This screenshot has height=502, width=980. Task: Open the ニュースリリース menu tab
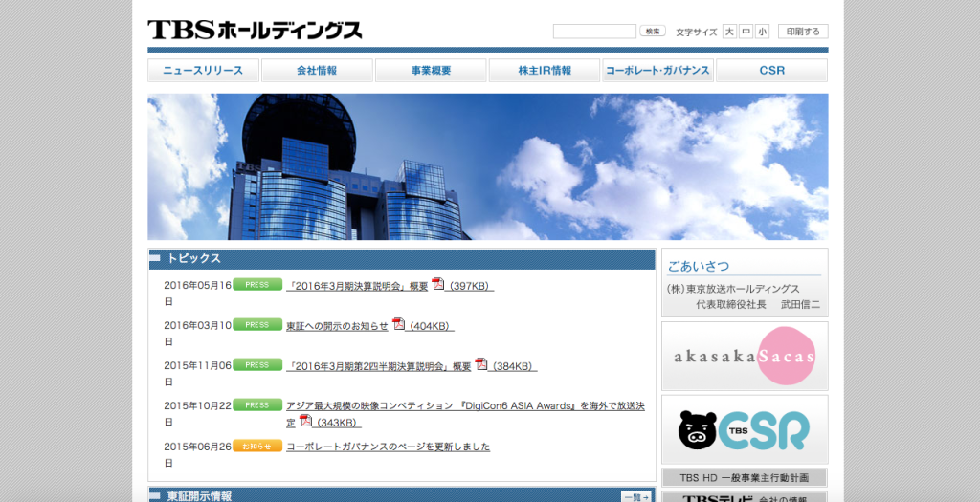[x=203, y=71]
